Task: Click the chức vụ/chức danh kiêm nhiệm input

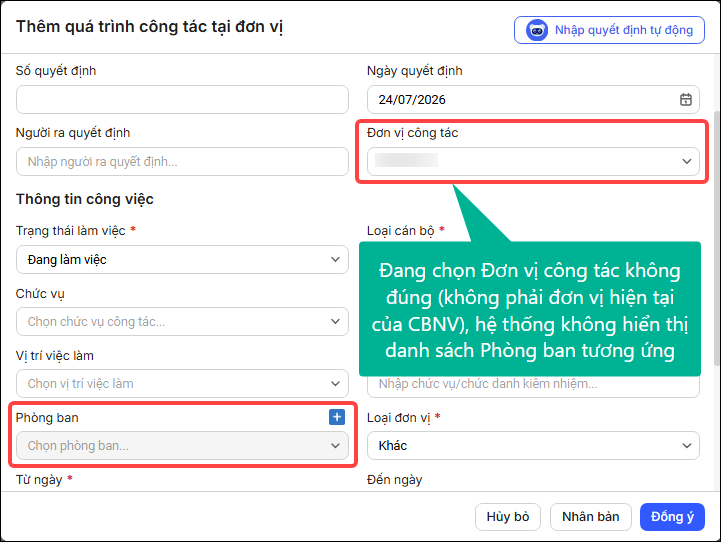Action: [533, 386]
